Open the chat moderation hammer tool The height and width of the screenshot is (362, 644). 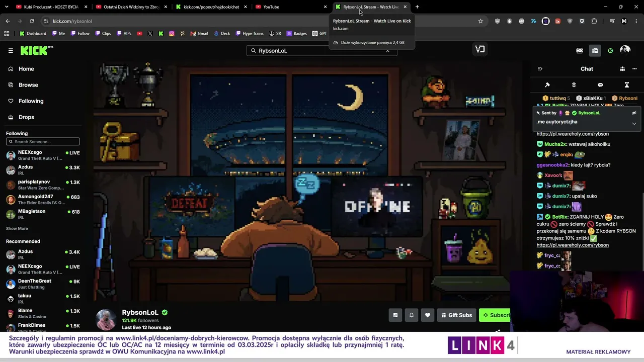547,85
